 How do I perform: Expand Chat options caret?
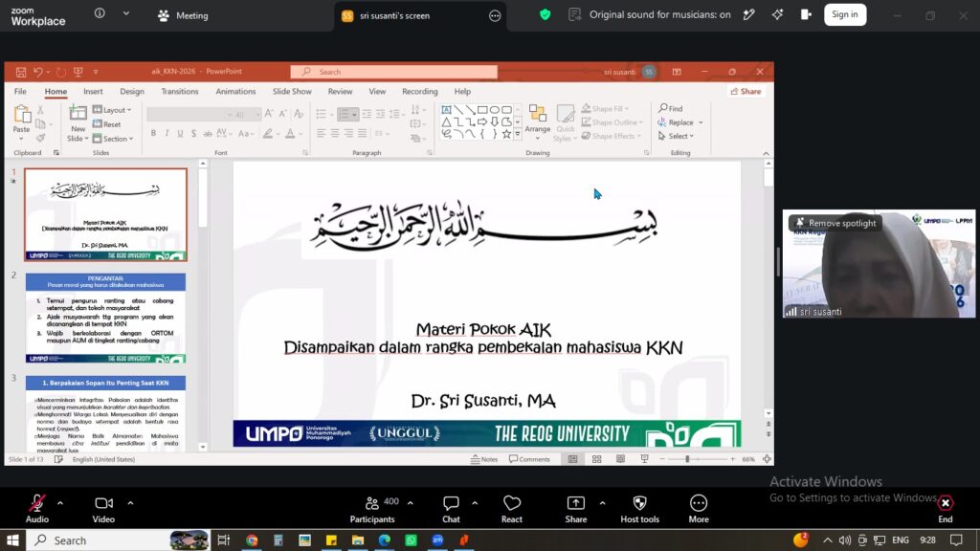tap(475, 502)
